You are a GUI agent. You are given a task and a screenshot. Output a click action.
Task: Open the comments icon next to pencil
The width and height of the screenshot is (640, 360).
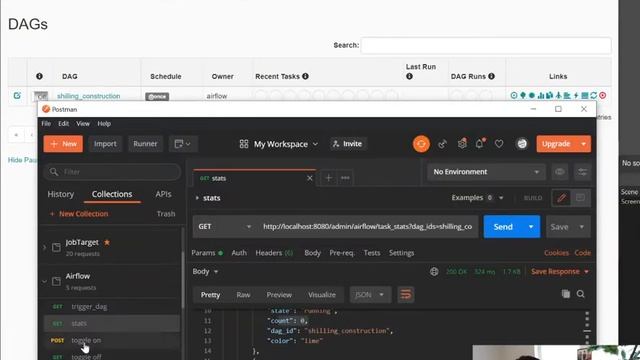tap(580, 198)
